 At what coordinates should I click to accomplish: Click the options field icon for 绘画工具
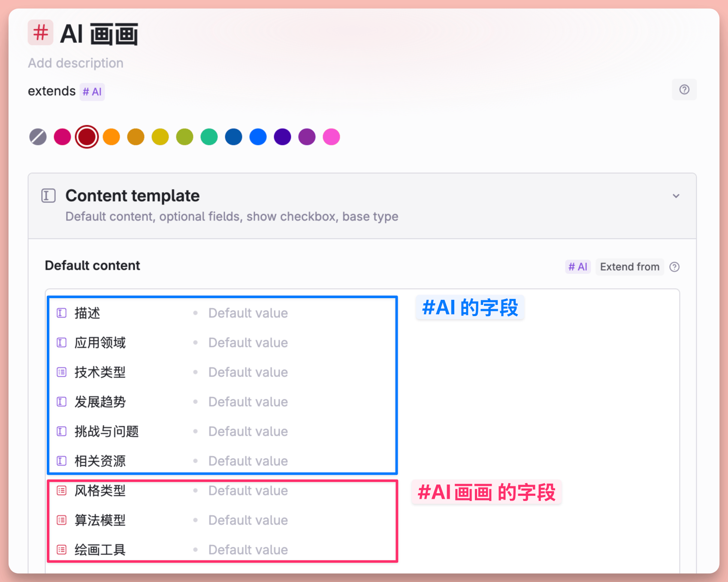click(x=62, y=550)
